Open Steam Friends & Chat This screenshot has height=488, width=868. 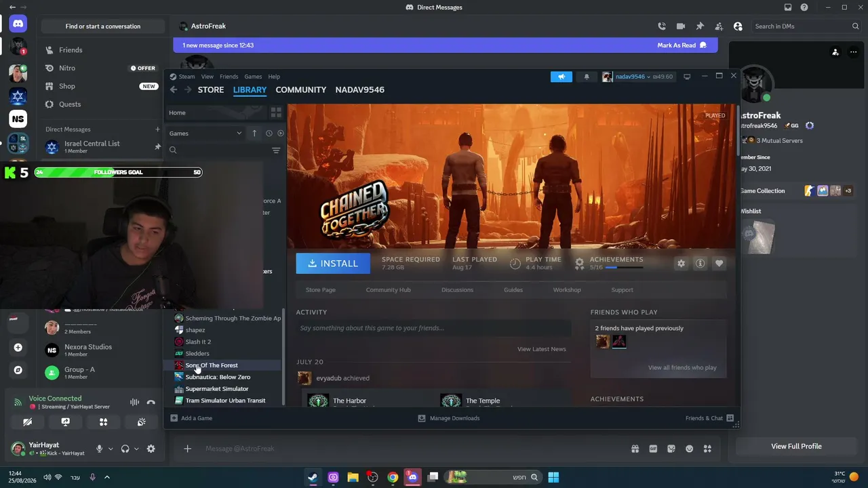(710, 418)
